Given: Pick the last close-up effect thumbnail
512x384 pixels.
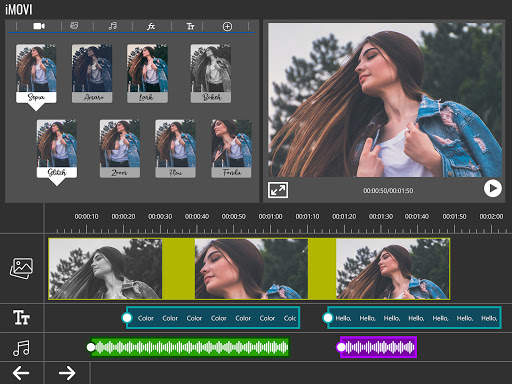Looking at the screenshot, I should point(231,149).
